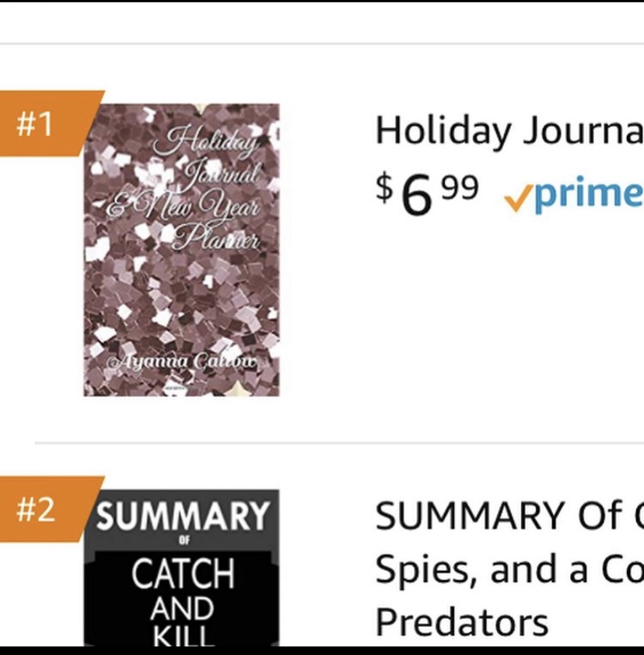Click the orange Prime checkmark icon
Viewport: 644px width, 655px height.
(517, 198)
